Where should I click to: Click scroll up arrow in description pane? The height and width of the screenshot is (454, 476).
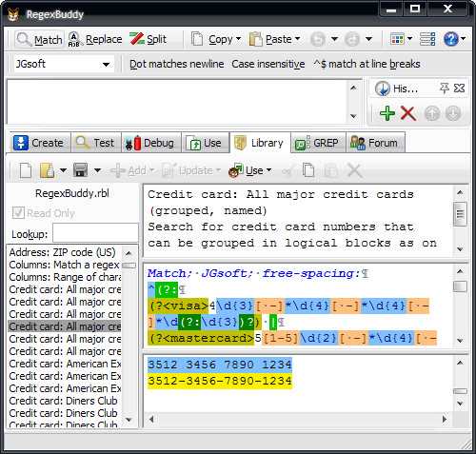tap(460, 192)
